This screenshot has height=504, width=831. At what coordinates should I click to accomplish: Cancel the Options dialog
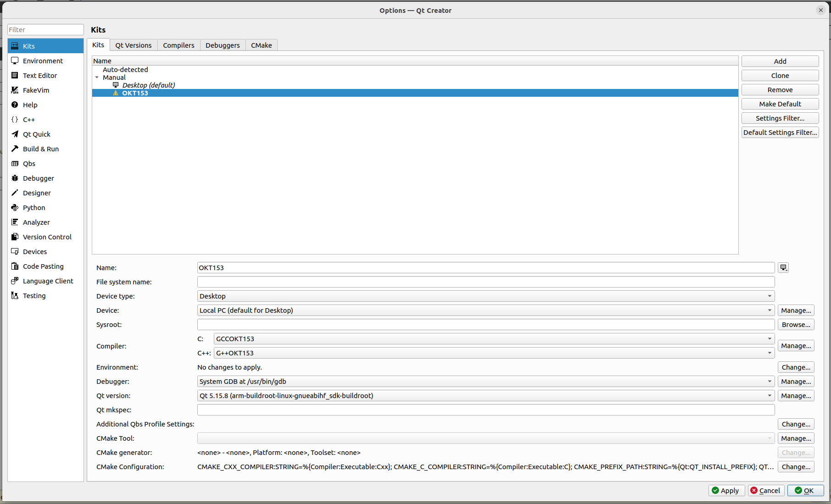point(766,491)
